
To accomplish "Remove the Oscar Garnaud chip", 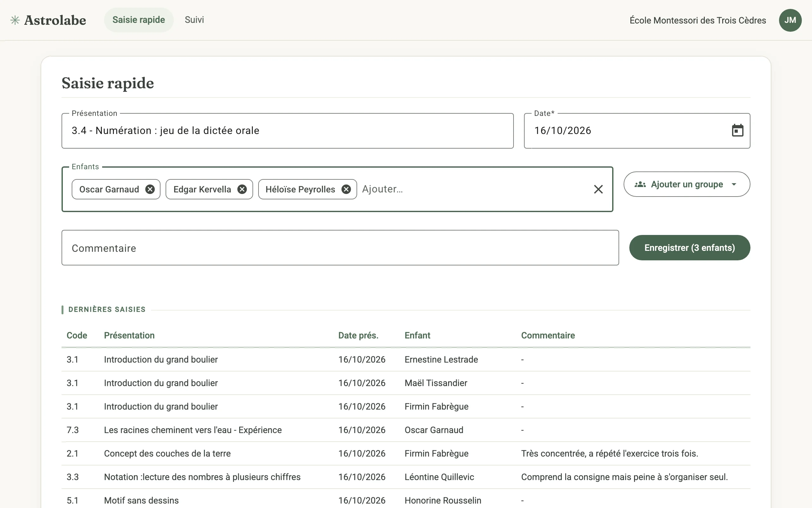I will 150,190.
